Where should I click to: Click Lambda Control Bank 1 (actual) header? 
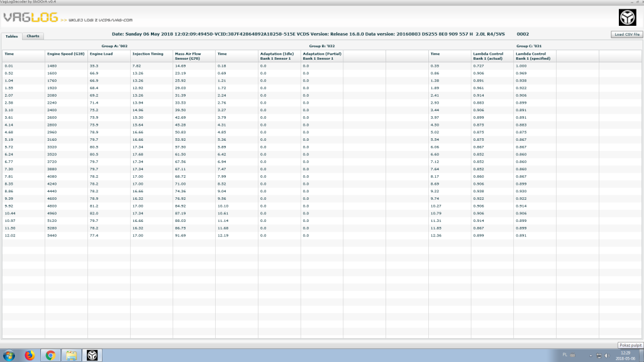coord(488,56)
